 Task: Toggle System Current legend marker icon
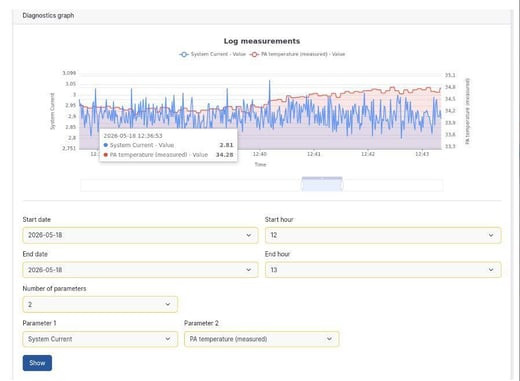tap(184, 54)
